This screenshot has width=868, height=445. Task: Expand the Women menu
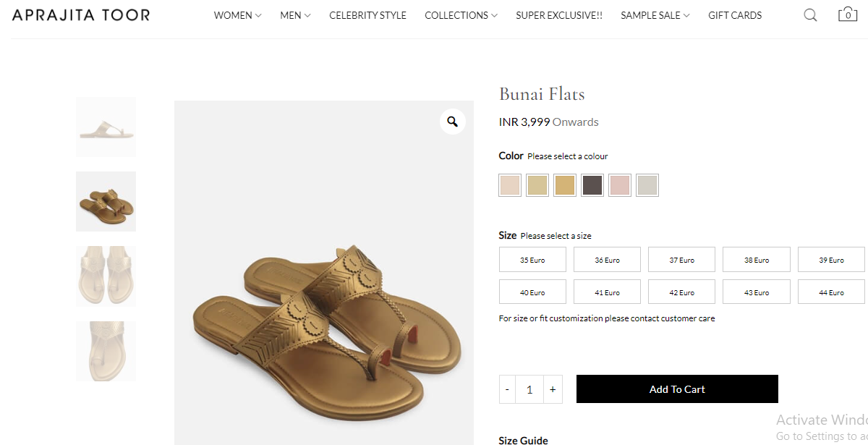pos(237,15)
